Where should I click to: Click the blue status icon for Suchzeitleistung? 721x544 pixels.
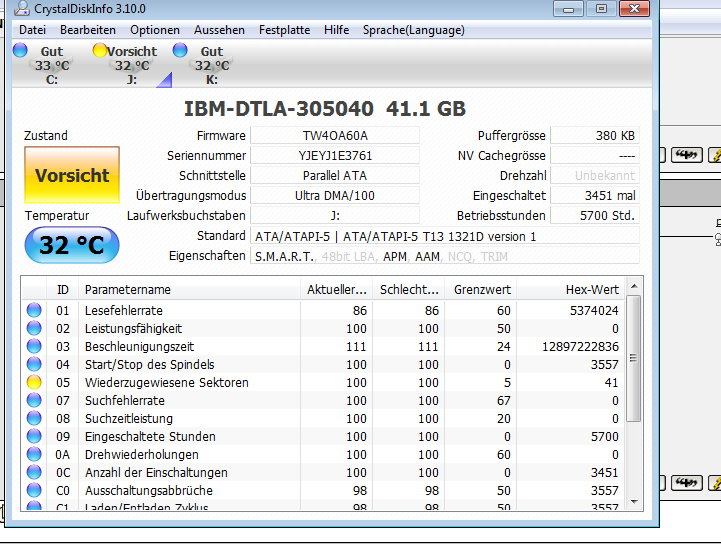[x=34, y=418]
